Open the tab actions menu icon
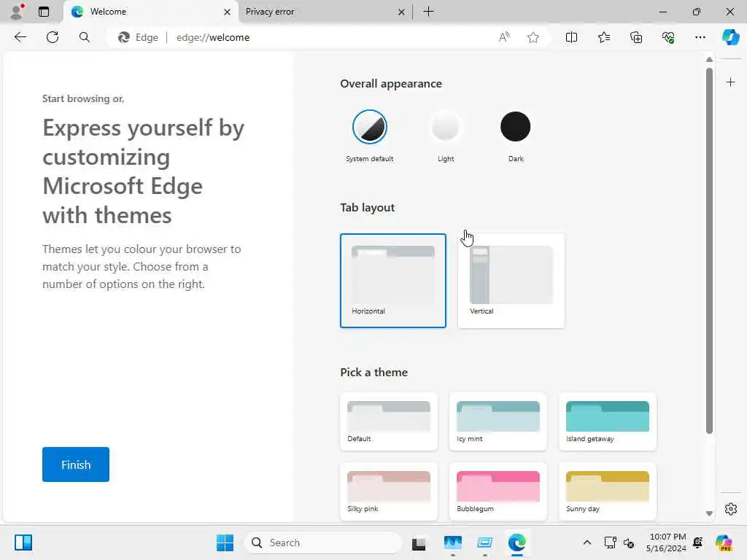The height and width of the screenshot is (560, 747). pyautogui.click(x=43, y=12)
